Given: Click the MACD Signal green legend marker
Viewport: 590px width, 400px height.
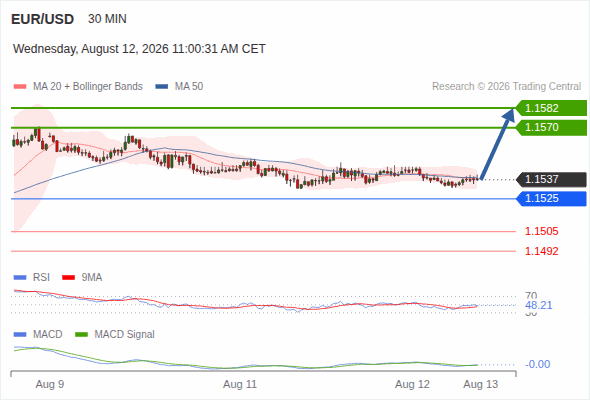Looking at the screenshot, I should 81,335.
